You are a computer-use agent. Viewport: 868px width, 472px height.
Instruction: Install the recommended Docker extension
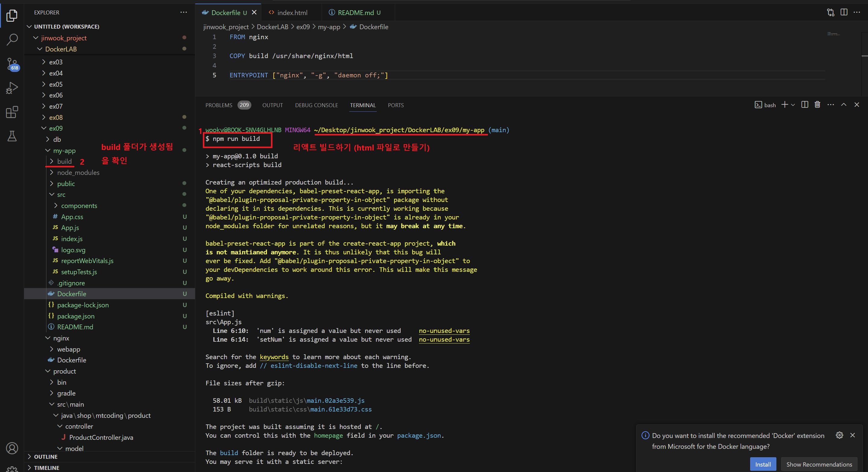point(763,464)
